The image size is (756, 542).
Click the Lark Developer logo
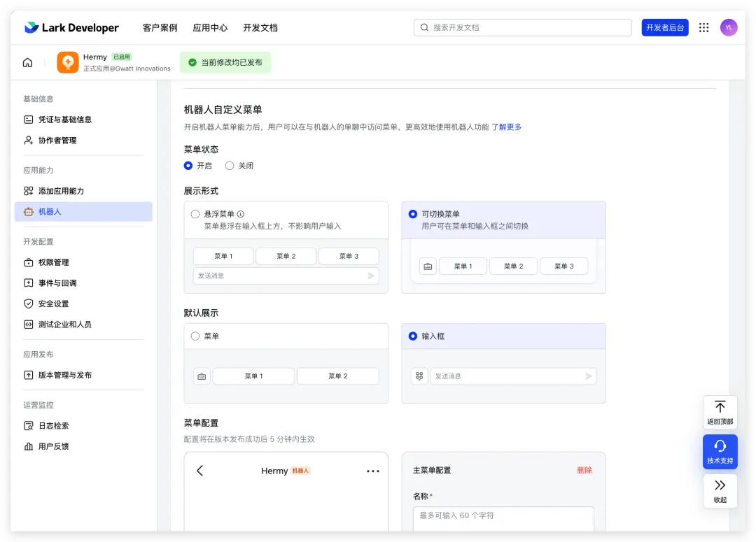tap(71, 27)
